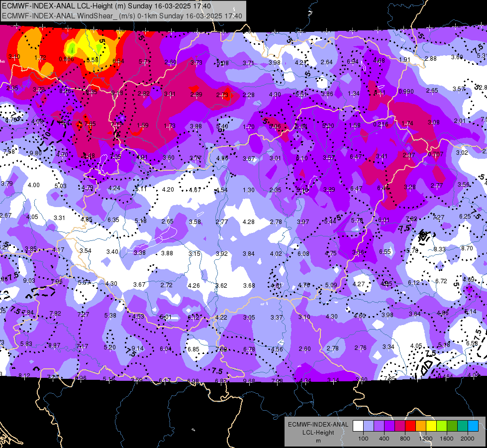487x448 pixels.
Task: Click the map value 9.14
Action: pyautogui.click(x=138, y=348)
